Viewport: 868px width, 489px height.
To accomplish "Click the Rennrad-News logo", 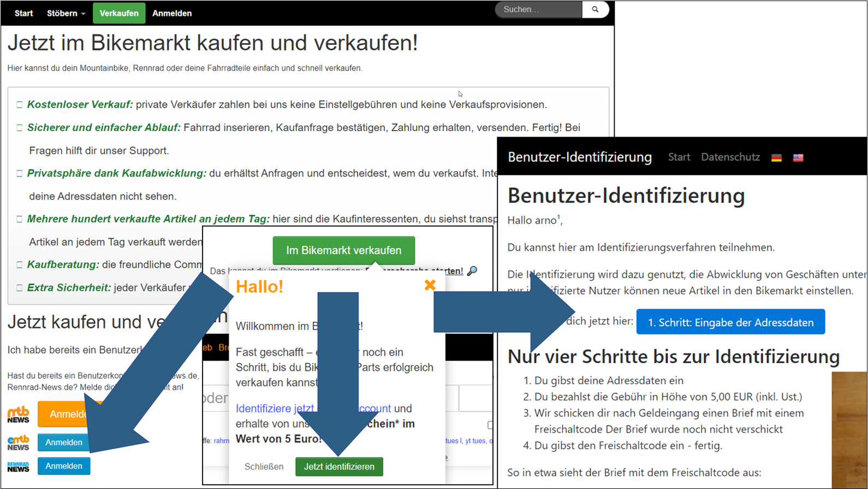I will click(18, 467).
